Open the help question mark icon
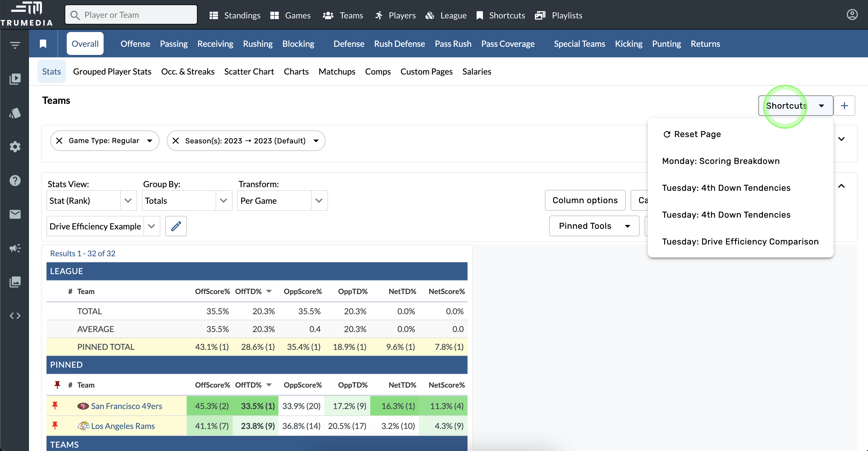The height and width of the screenshot is (451, 868). (x=15, y=181)
